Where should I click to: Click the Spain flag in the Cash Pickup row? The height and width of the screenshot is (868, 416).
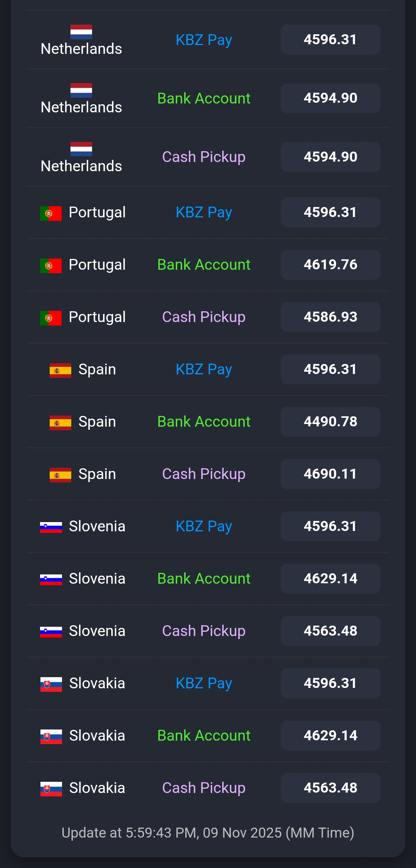click(x=60, y=475)
